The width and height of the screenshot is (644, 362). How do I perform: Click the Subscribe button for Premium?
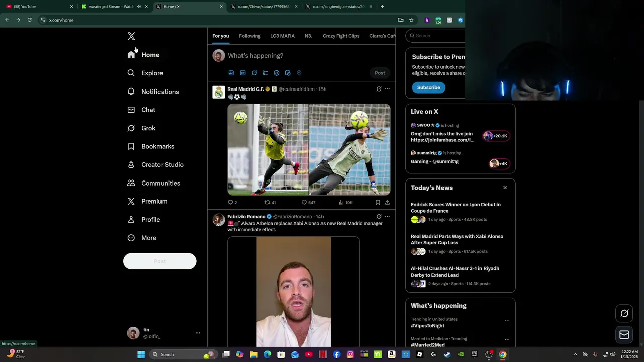coord(428,87)
